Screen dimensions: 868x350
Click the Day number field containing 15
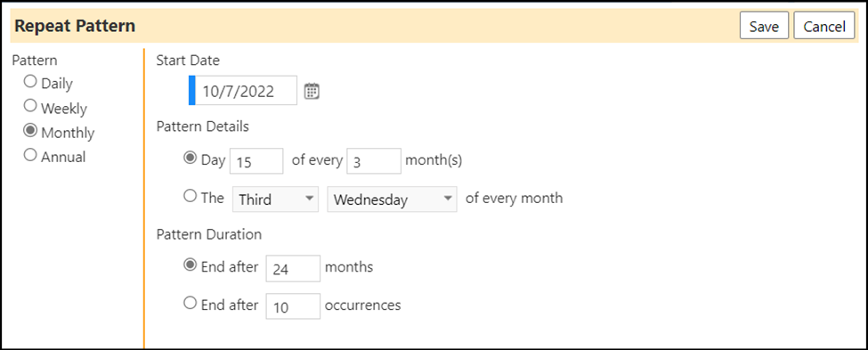pyautogui.click(x=256, y=161)
